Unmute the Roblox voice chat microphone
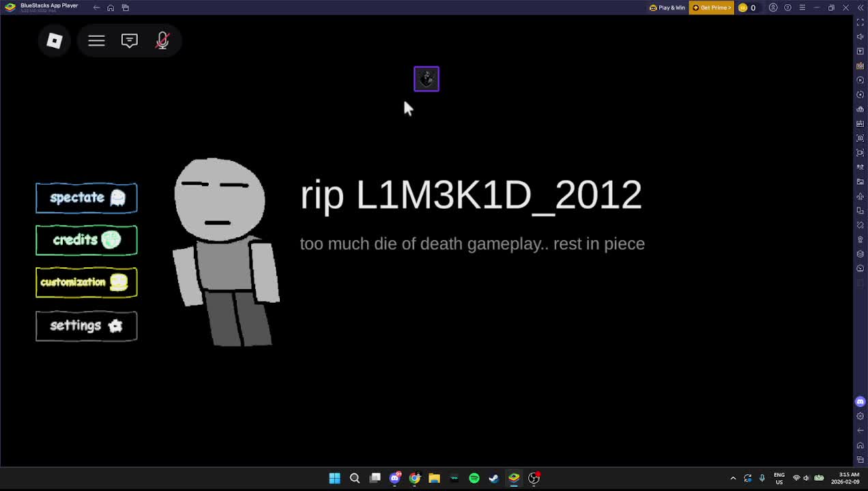Screen dimensions: 868x491 [x=162, y=41]
